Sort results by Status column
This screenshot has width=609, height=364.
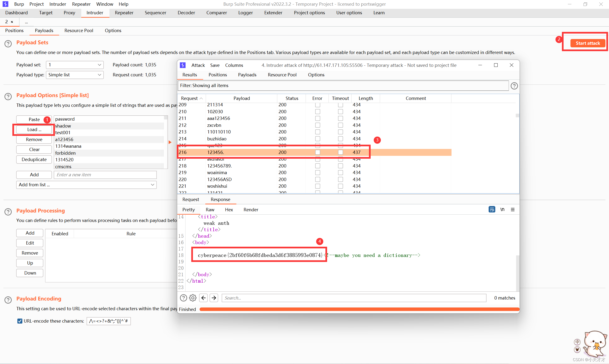pyautogui.click(x=292, y=98)
